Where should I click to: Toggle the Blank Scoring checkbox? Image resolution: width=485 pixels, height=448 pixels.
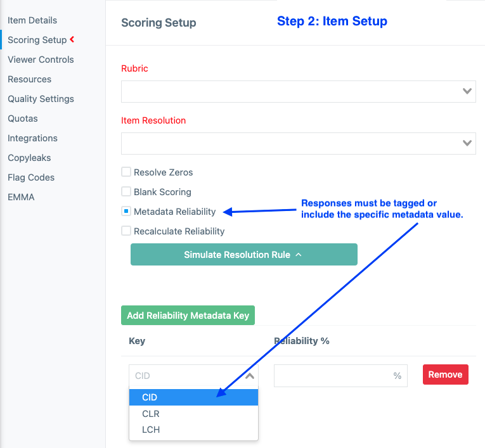click(126, 191)
